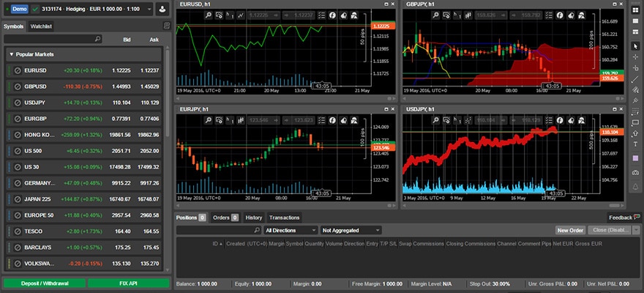Open the Not Aggregated dropdown
Screen dimensions: 644x293
[x=351, y=230]
